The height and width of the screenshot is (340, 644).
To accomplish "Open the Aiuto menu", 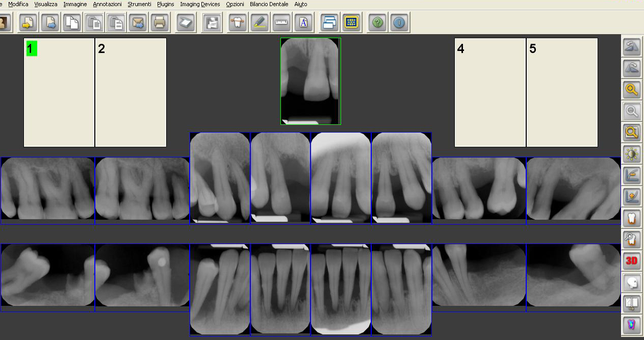I will coord(301,4).
